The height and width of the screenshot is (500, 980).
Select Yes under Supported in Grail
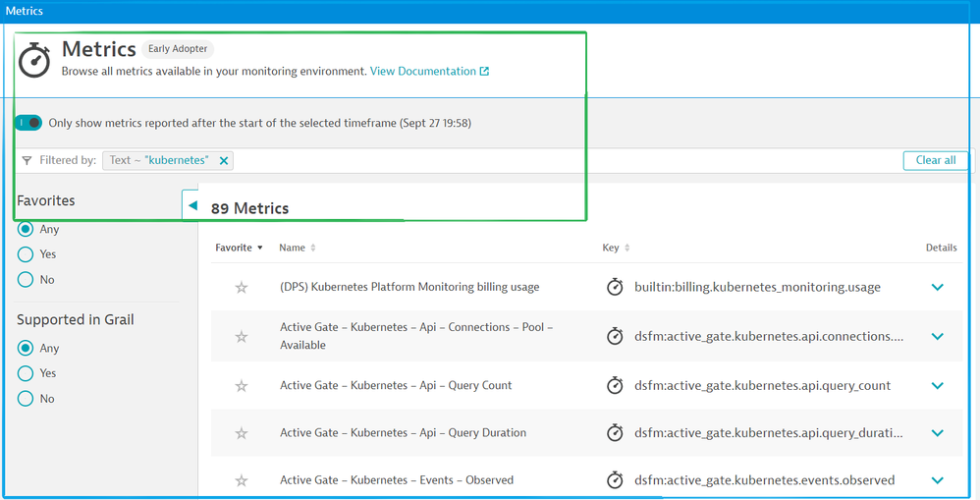tap(26, 373)
